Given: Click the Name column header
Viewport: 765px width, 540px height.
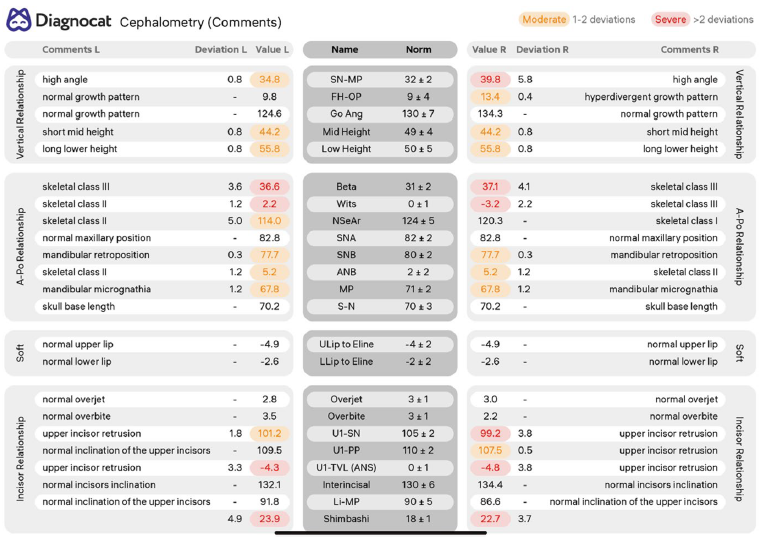Looking at the screenshot, I should coord(344,49).
